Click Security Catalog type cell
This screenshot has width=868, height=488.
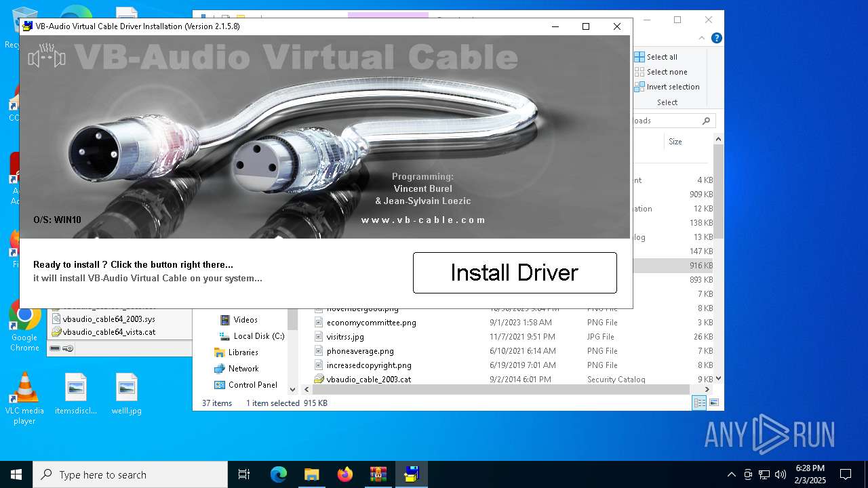pos(616,380)
